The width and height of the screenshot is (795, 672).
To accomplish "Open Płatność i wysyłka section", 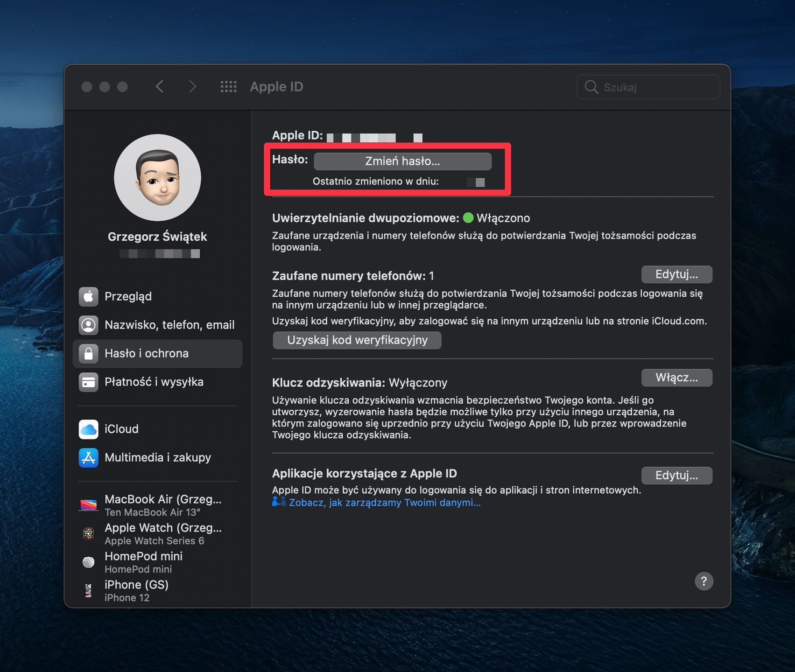I will 158,382.
